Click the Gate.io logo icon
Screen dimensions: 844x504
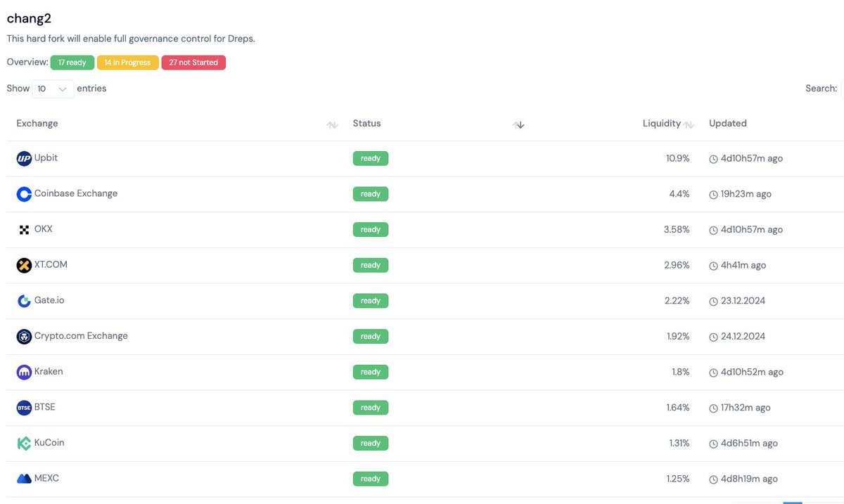[24, 301]
